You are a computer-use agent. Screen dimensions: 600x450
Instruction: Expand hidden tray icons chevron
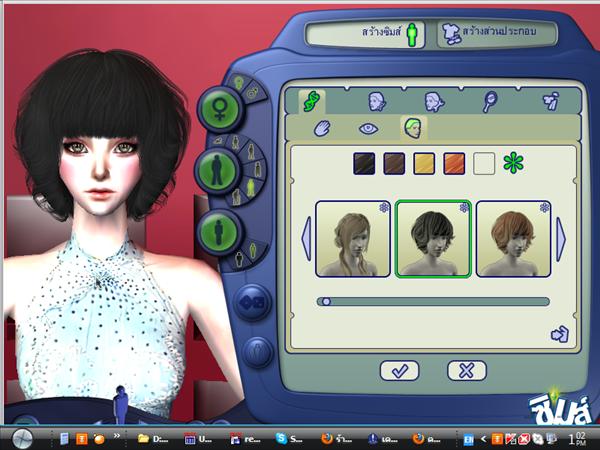tap(483, 439)
